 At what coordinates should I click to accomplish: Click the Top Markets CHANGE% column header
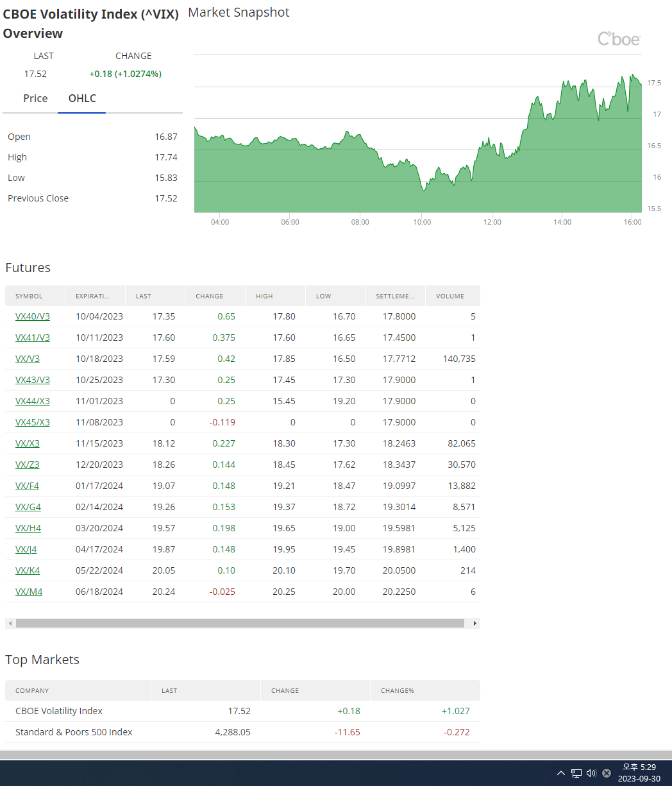point(425,690)
